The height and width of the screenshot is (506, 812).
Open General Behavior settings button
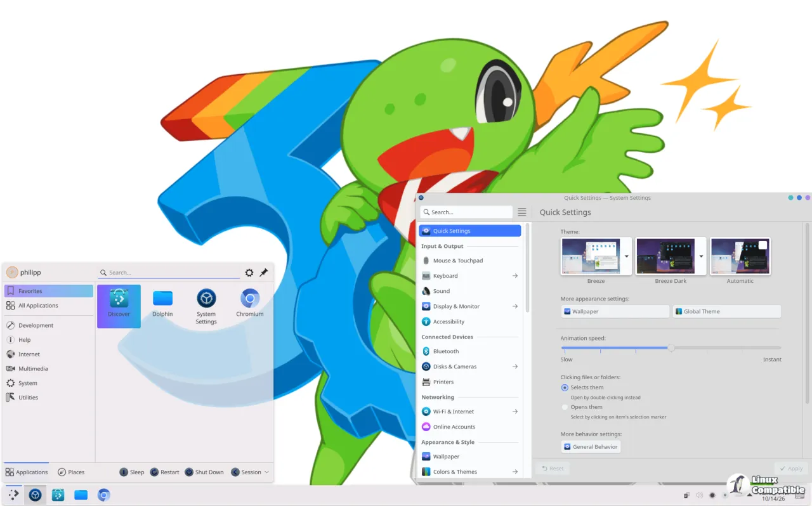(591, 447)
